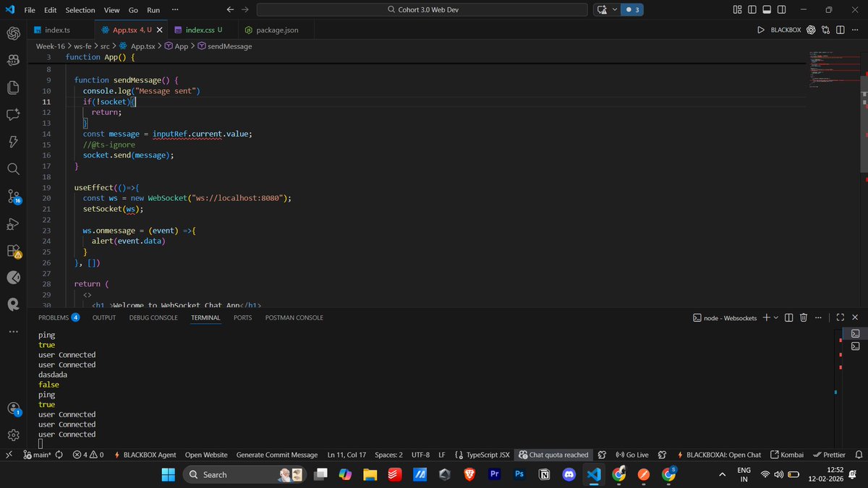Show additional views ellipsis in activity bar
The height and width of the screenshot is (488, 868).
click(x=13, y=332)
